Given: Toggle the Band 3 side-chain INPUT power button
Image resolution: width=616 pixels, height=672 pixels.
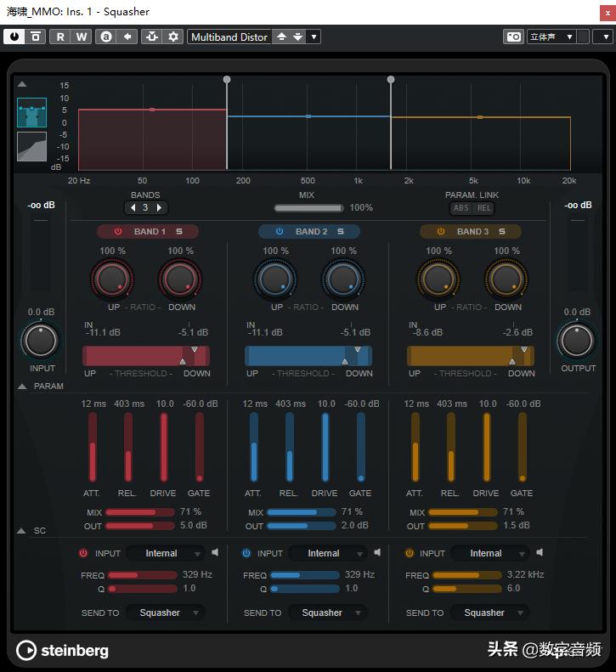Looking at the screenshot, I should (410, 553).
